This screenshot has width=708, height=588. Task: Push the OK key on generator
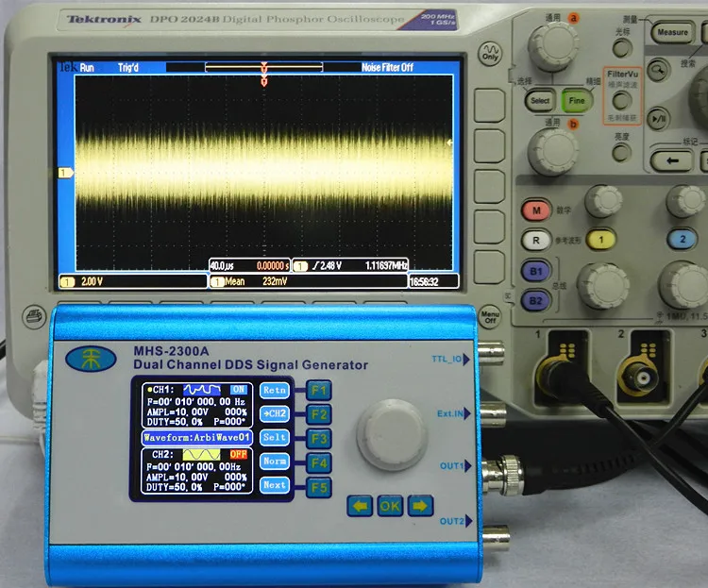[x=390, y=506]
